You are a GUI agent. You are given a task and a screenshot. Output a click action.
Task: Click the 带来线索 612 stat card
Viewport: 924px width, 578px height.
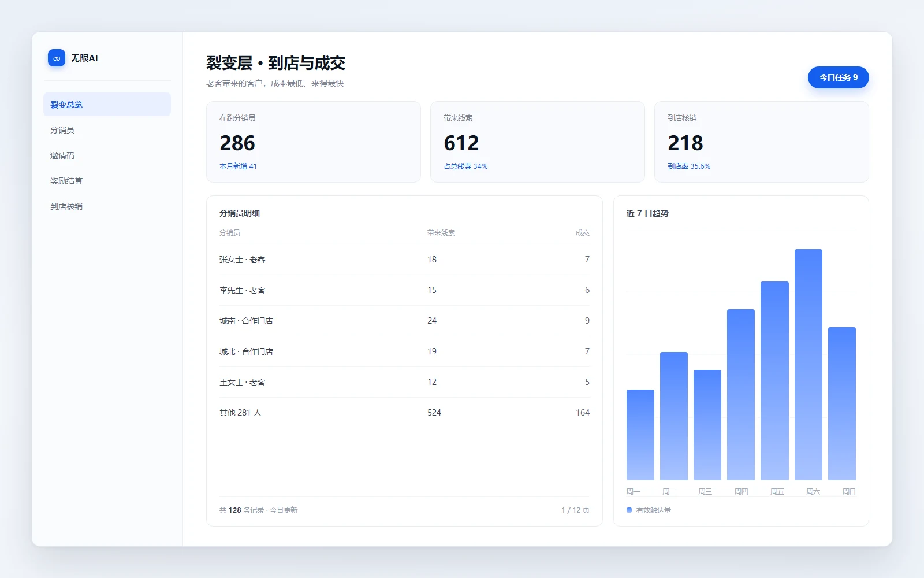click(538, 142)
